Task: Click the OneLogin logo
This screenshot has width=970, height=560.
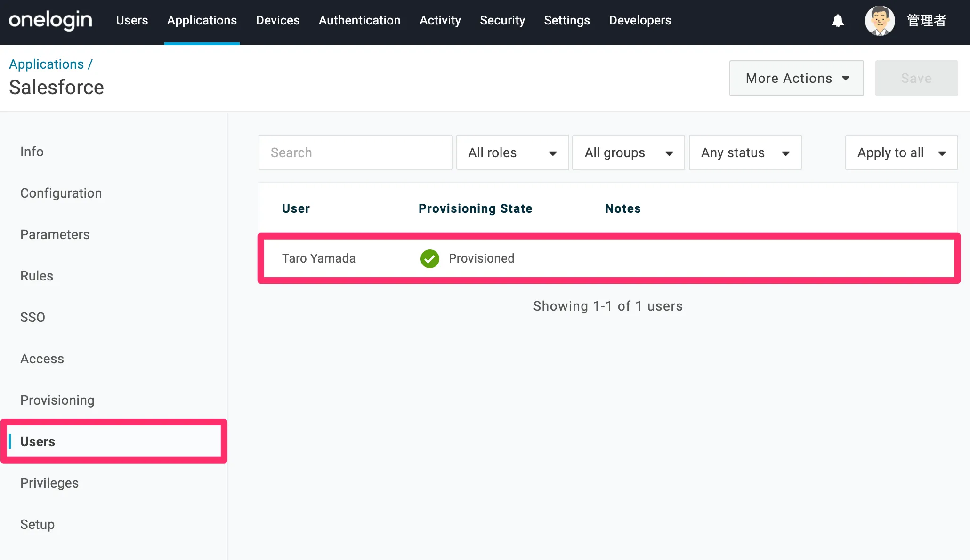Action: coord(50,20)
